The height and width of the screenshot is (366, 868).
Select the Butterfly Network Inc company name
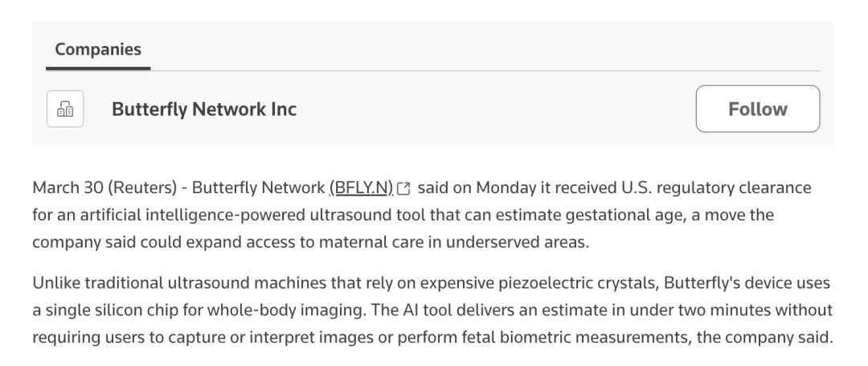204,109
